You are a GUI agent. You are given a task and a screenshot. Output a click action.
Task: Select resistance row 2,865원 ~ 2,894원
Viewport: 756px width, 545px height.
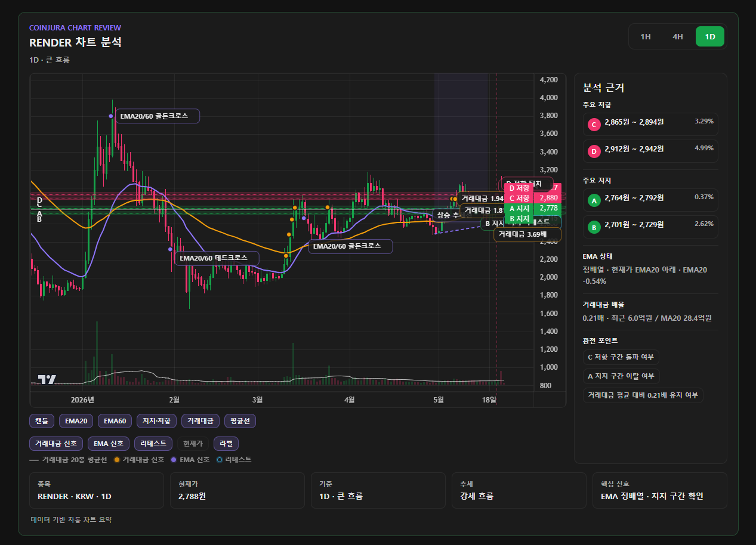tap(650, 125)
